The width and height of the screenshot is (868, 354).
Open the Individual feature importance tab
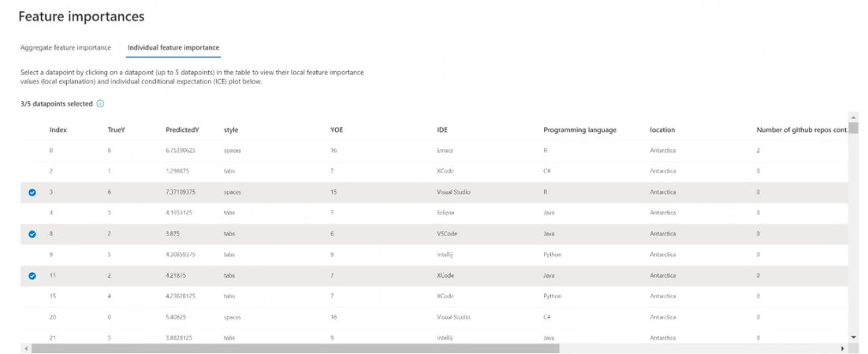pos(173,47)
